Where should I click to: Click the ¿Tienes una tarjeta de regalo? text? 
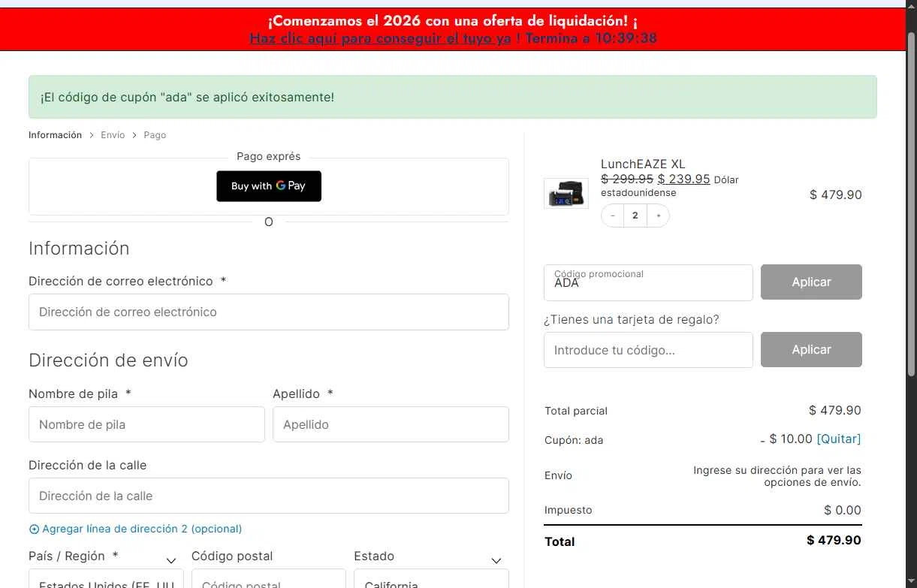tap(632, 319)
